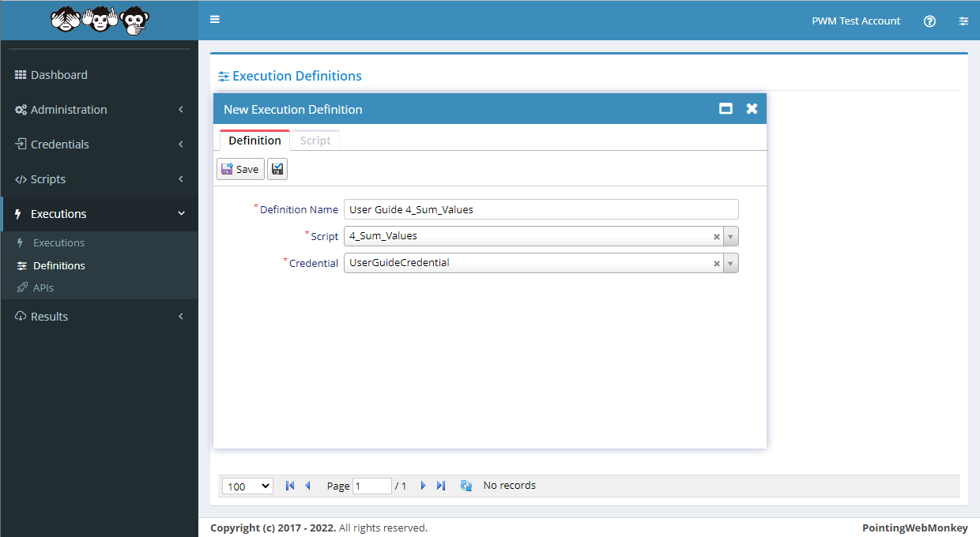Click the refresh icon in pager

pos(466,486)
